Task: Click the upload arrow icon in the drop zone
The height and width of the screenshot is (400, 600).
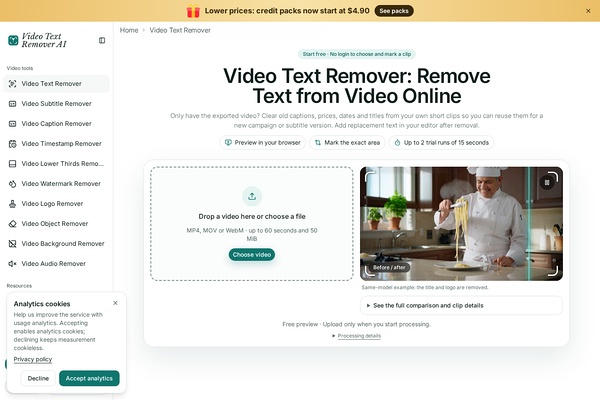Action: pyautogui.click(x=252, y=196)
